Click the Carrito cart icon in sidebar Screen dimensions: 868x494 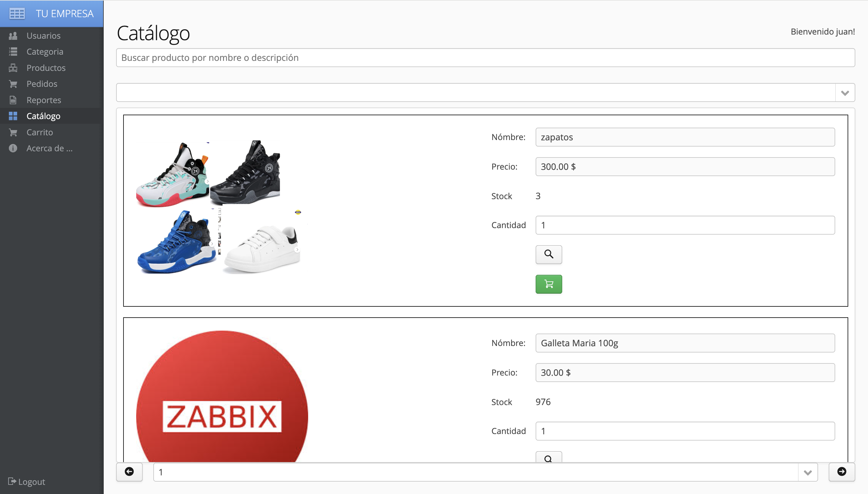coord(13,132)
